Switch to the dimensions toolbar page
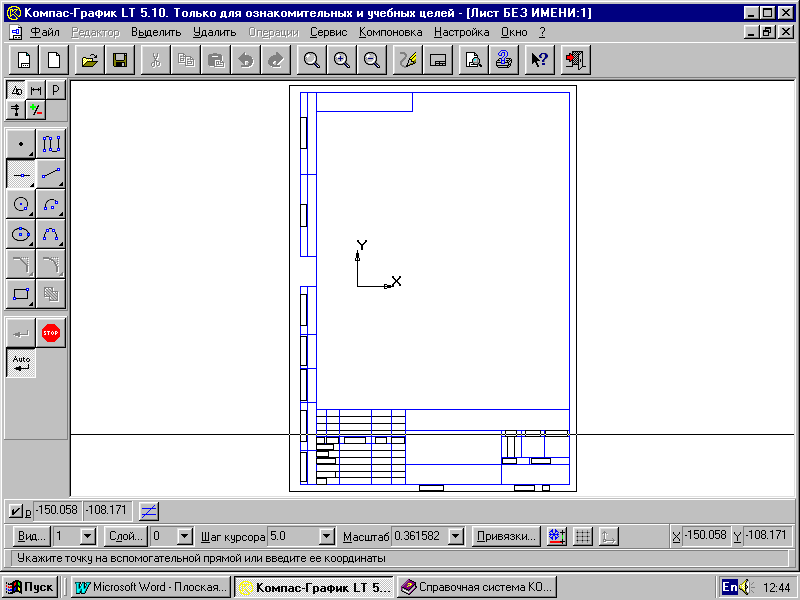The width and height of the screenshot is (800, 600). [36, 90]
